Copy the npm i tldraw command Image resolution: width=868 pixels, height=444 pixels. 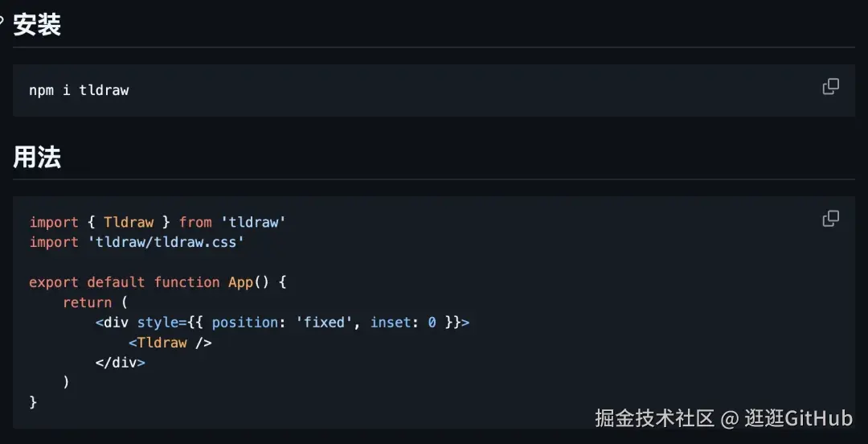click(x=830, y=87)
